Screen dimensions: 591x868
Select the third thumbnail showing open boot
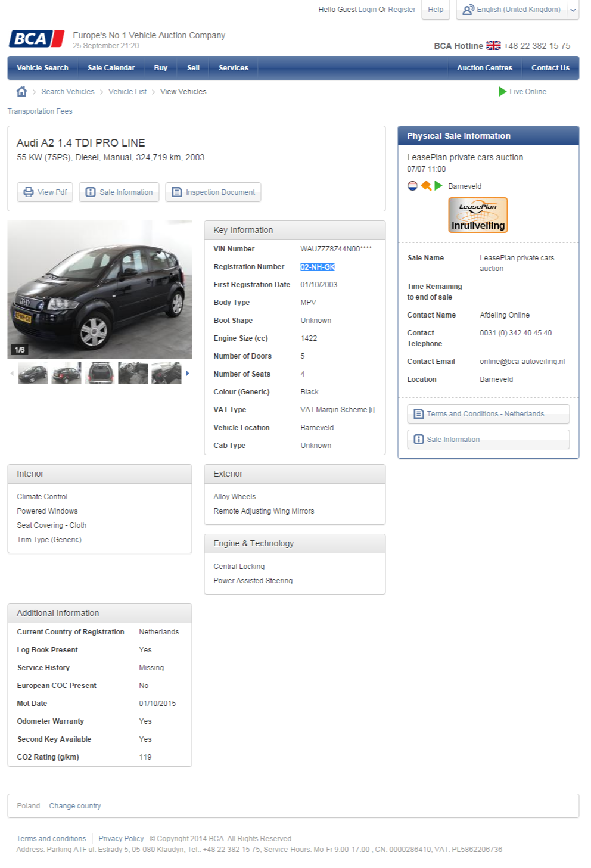click(99, 374)
